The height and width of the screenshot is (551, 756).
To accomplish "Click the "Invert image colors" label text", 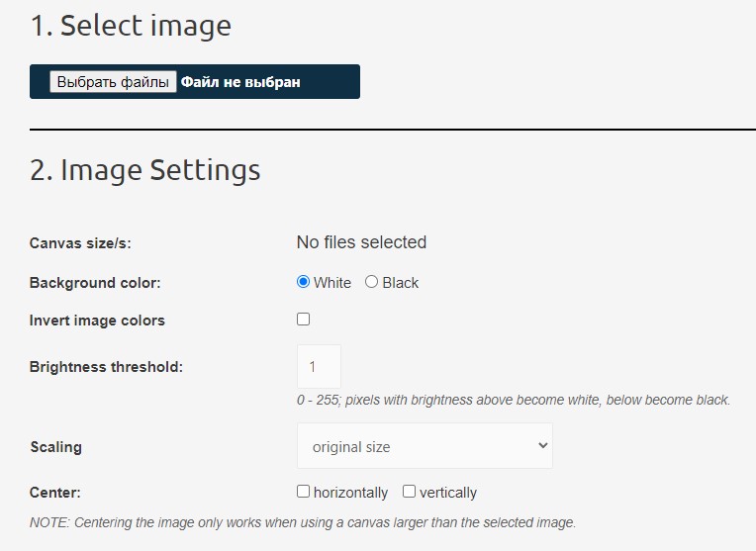I will coord(97,321).
